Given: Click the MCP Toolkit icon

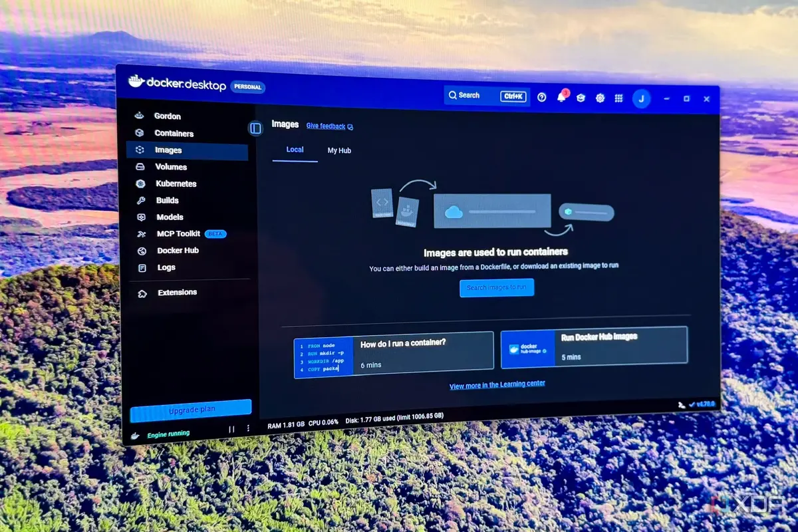Looking at the screenshot, I should click(x=142, y=234).
